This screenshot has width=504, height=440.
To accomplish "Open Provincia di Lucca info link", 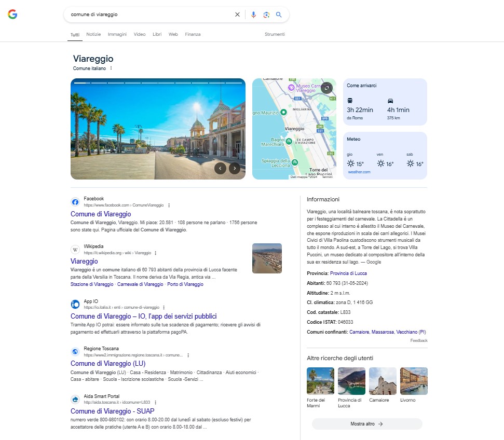I will point(348,273).
